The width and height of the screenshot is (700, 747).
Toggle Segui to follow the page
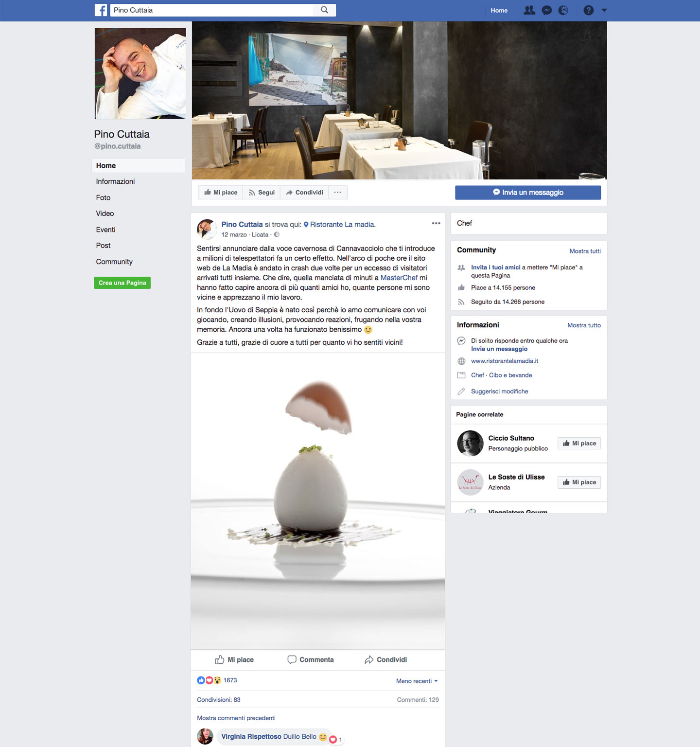262,193
